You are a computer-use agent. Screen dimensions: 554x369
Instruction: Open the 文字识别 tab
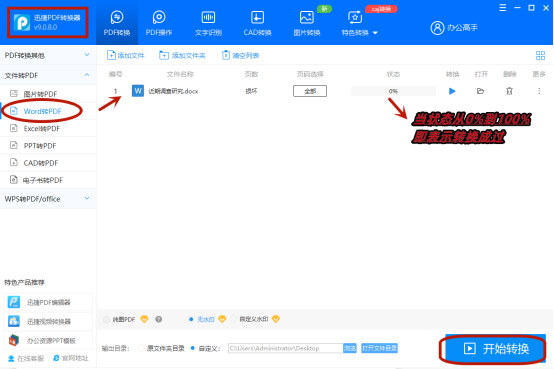[208, 23]
